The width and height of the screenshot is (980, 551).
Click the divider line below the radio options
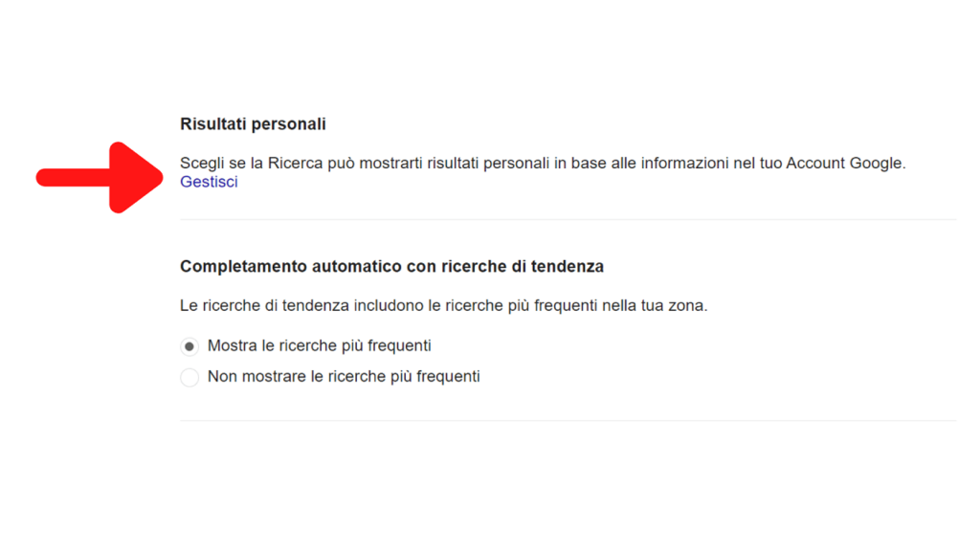point(568,421)
